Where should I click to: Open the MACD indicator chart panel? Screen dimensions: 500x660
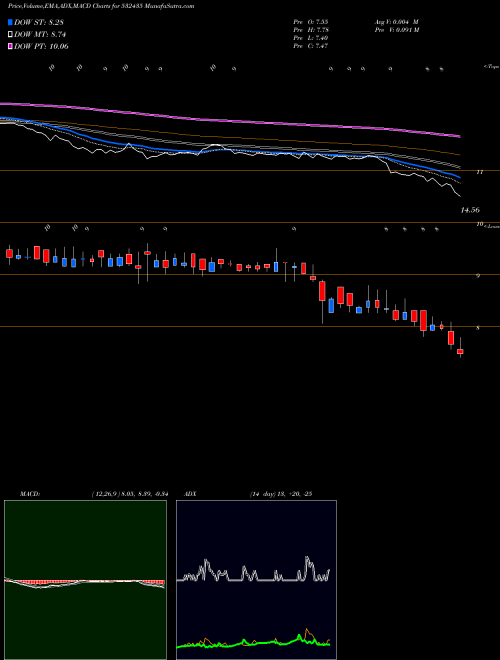(x=85, y=580)
